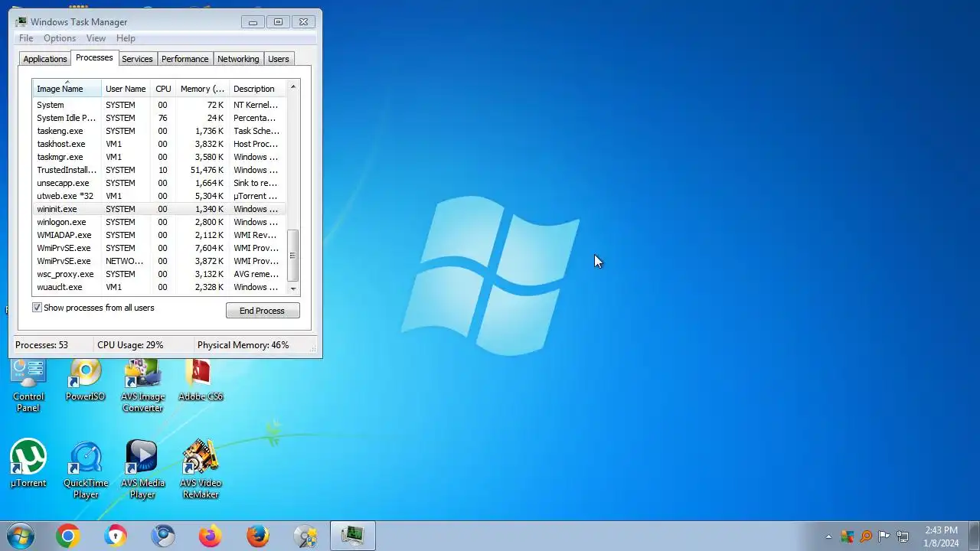Launch the older blue-globe Firefox taskbar icon
The height and width of the screenshot is (551, 980).
coord(258,536)
